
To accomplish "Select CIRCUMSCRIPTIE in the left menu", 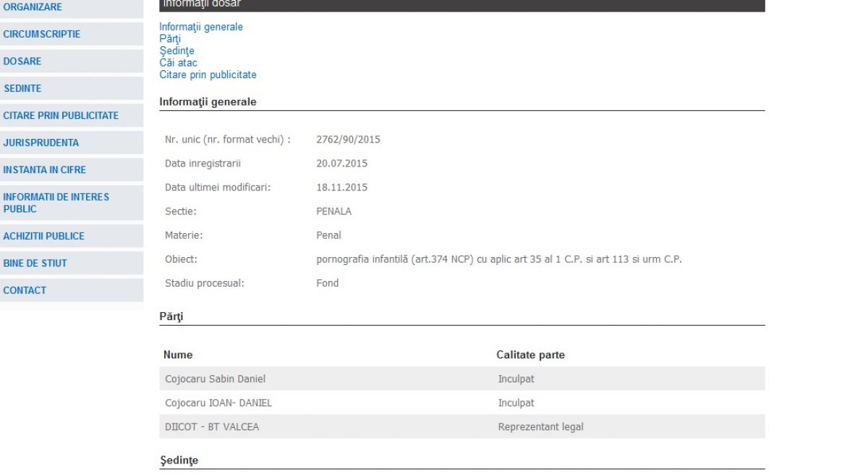I will (42, 34).
